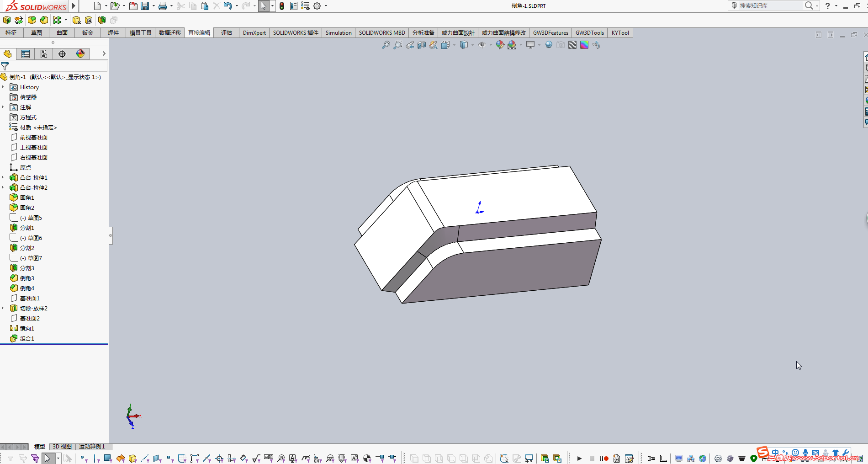Expand the SOLIDWORKS menu flyout arrow

(x=74, y=6)
